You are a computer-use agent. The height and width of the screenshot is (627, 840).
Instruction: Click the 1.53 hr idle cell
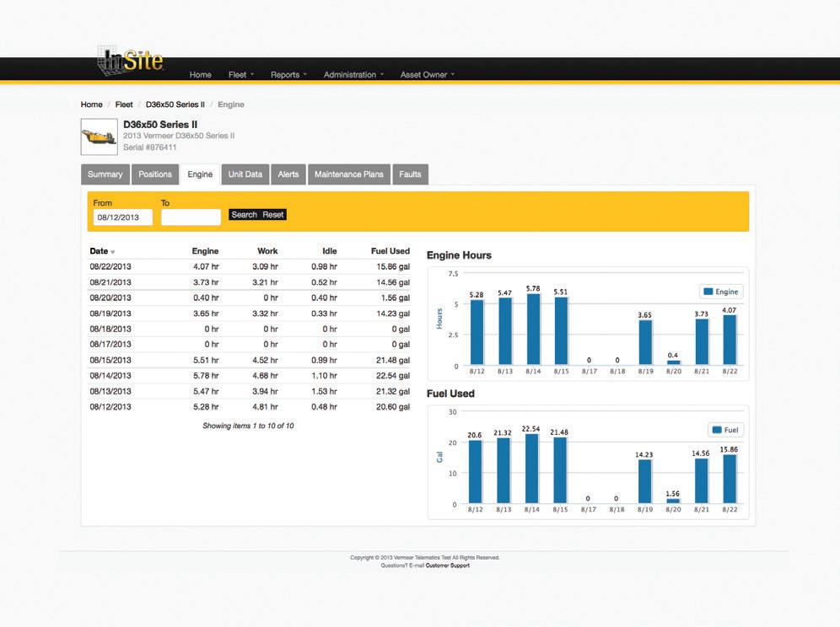324,391
